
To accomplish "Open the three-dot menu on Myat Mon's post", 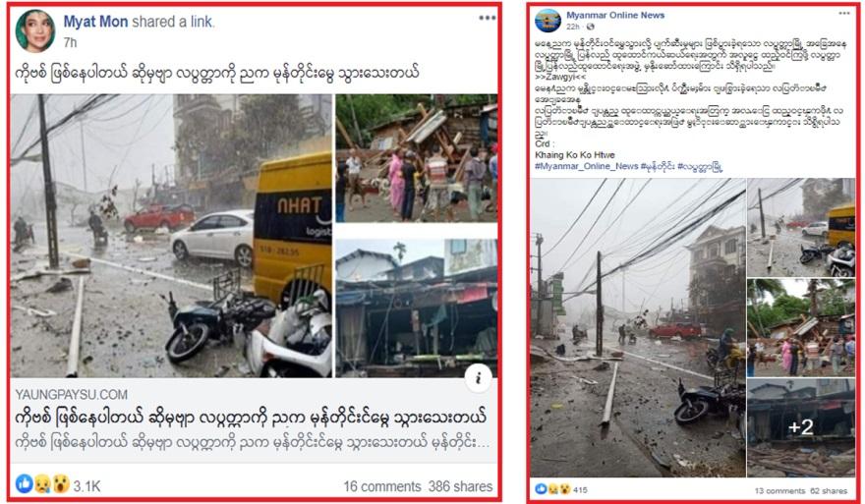I will point(488,19).
